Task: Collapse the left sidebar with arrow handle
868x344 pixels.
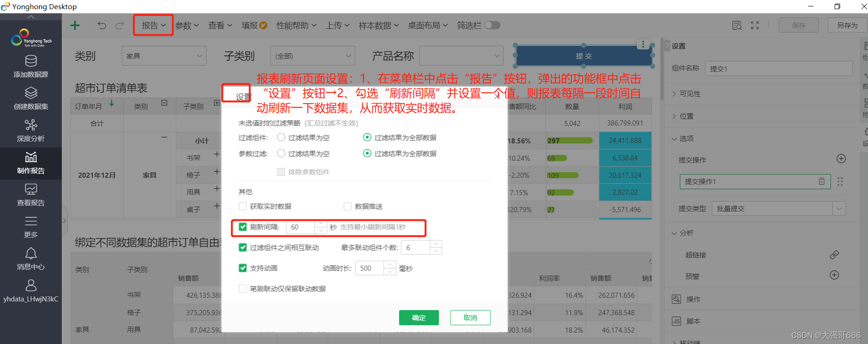Action: (65, 220)
